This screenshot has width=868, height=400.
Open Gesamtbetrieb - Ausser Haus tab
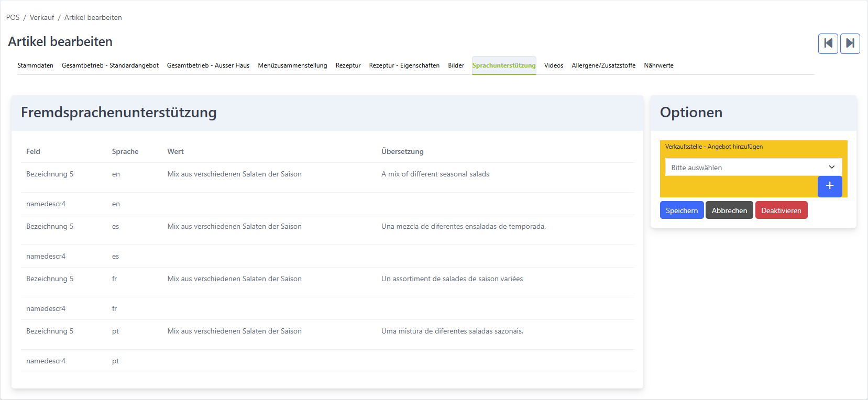pos(208,65)
